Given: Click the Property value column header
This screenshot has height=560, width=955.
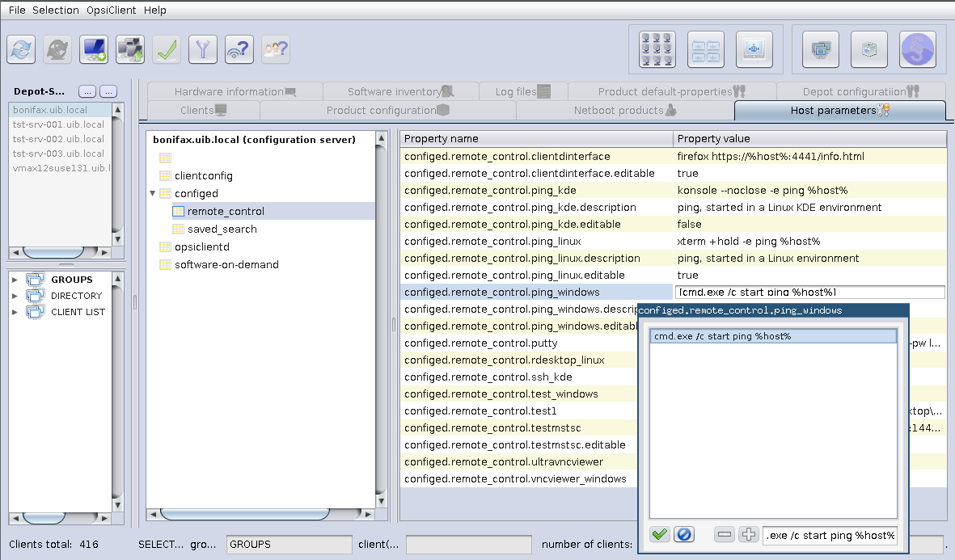Looking at the screenshot, I should coord(810,139).
